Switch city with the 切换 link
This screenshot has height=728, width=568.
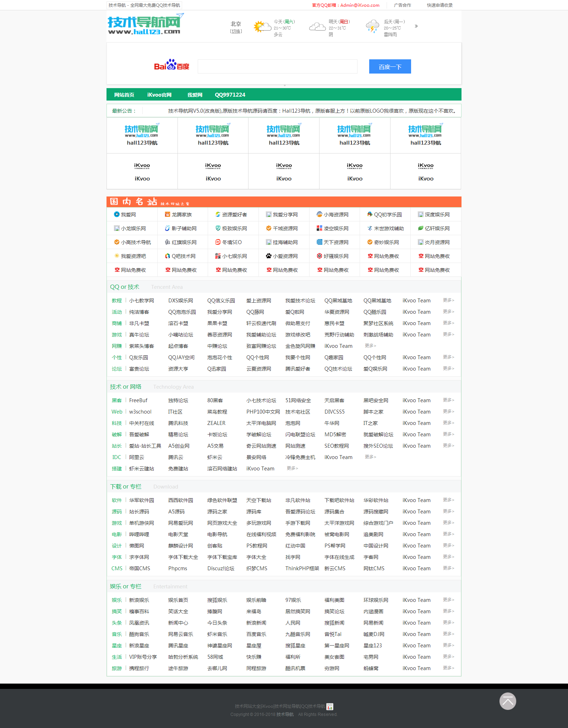click(236, 31)
